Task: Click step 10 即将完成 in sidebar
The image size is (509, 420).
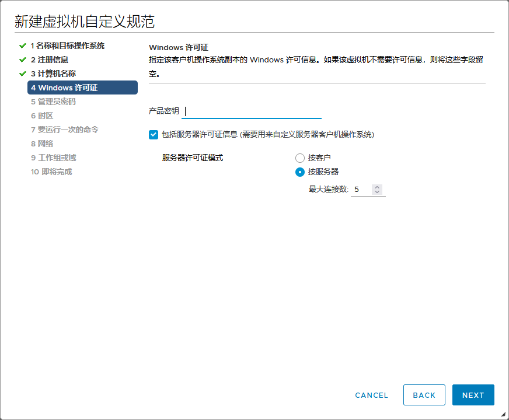Action: [x=51, y=171]
